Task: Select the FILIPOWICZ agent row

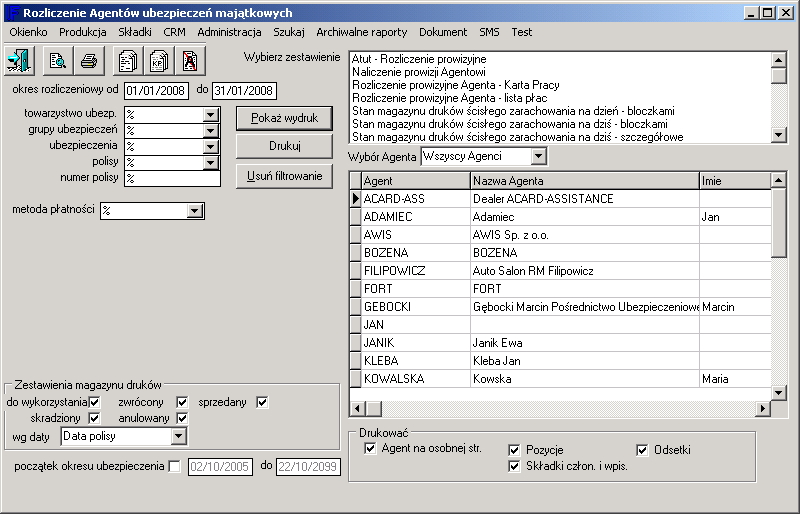Action: pos(560,271)
